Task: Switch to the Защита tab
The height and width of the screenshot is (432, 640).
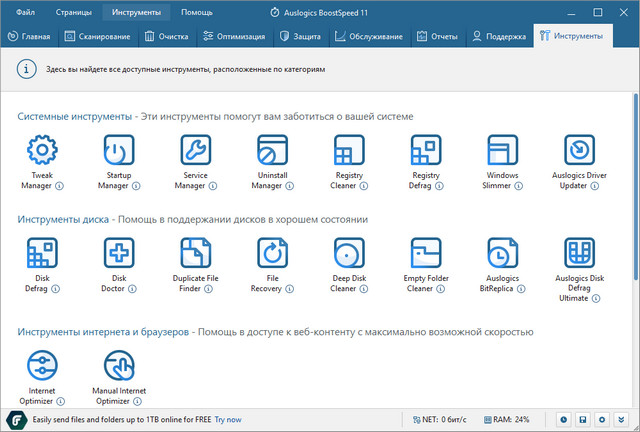Action: [x=300, y=36]
